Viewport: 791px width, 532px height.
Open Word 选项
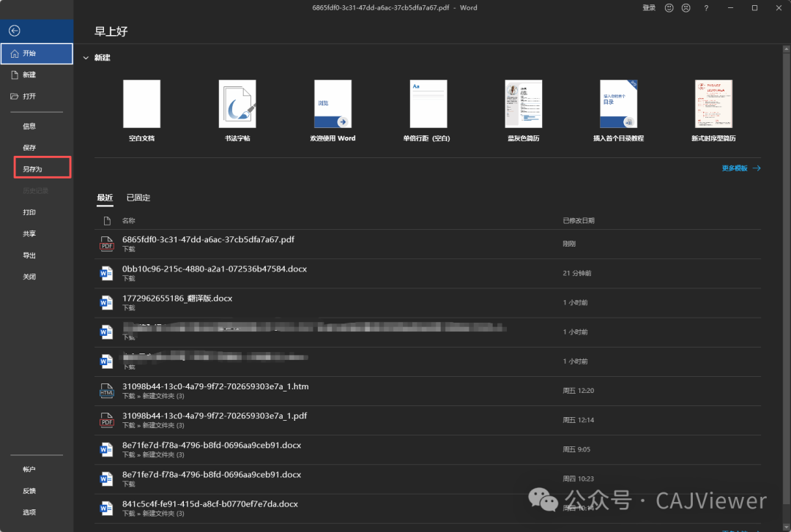[29, 512]
